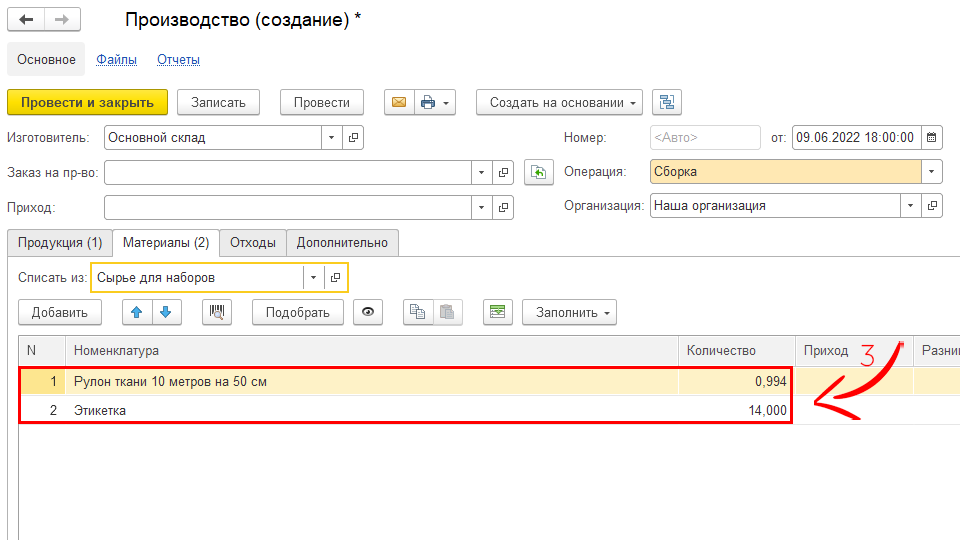Click the printer icon in toolbar
Screen dimensions: 960x540
[x=429, y=102]
